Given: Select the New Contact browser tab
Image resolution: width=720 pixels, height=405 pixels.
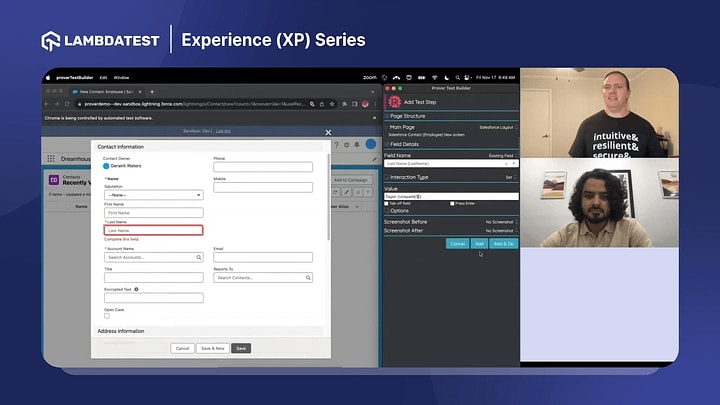Looking at the screenshot, I should [107, 92].
